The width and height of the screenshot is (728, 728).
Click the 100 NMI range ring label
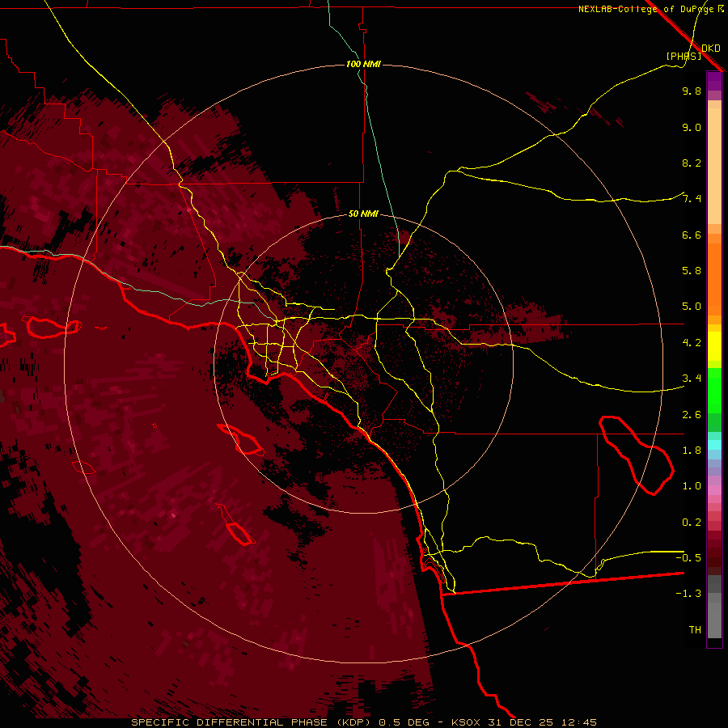pos(363,64)
